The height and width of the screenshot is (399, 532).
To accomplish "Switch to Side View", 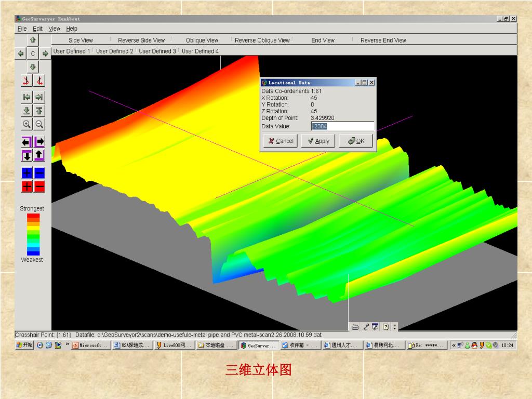I will pos(81,40).
